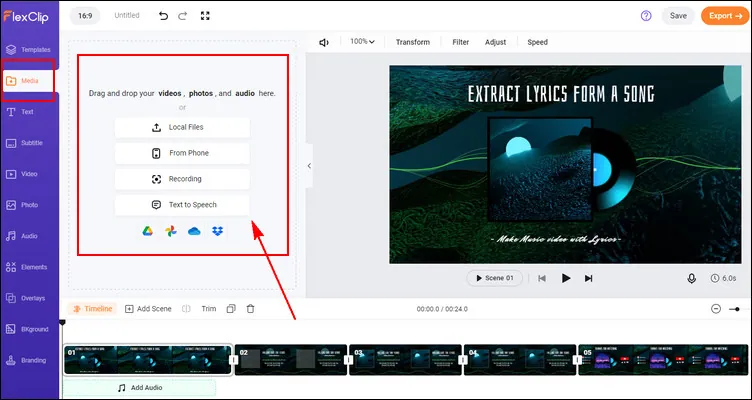Split the scene icon in timeline toolbar
The height and width of the screenshot is (400, 752).
186,309
